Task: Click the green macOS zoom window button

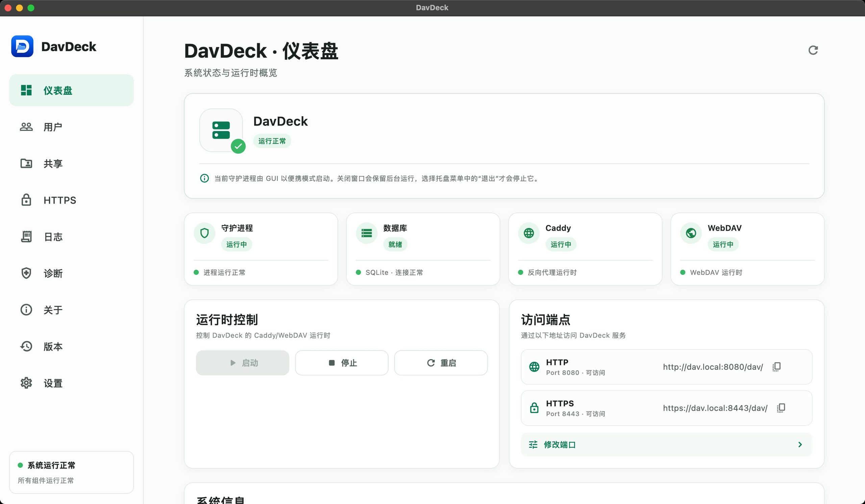Action: point(31,8)
